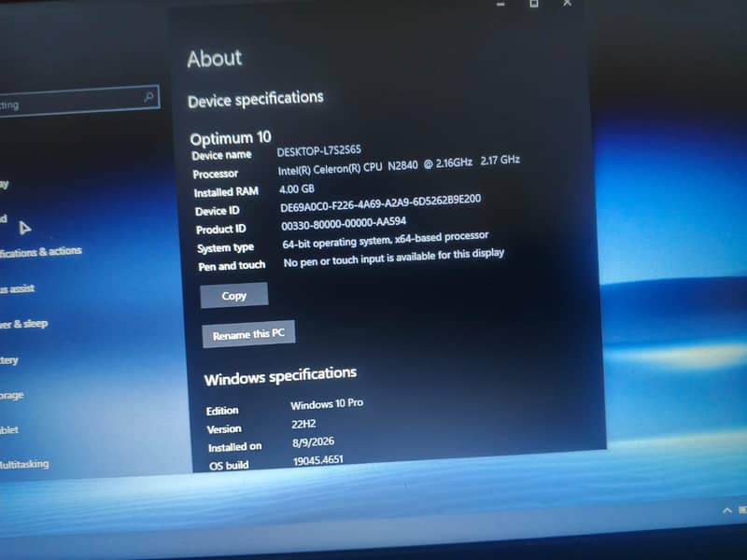The image size is (747, 560).
Task: Select the 64-bit operating system text
Action: click(x=386, y=240)
